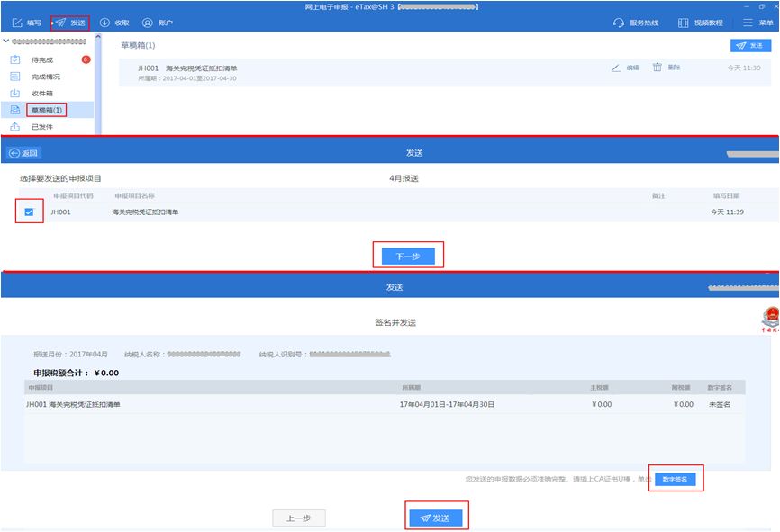Open 已发件 sent items in sidebar
Screen dimensions: 780x532
pyautogui.click(x=42, y=127)
